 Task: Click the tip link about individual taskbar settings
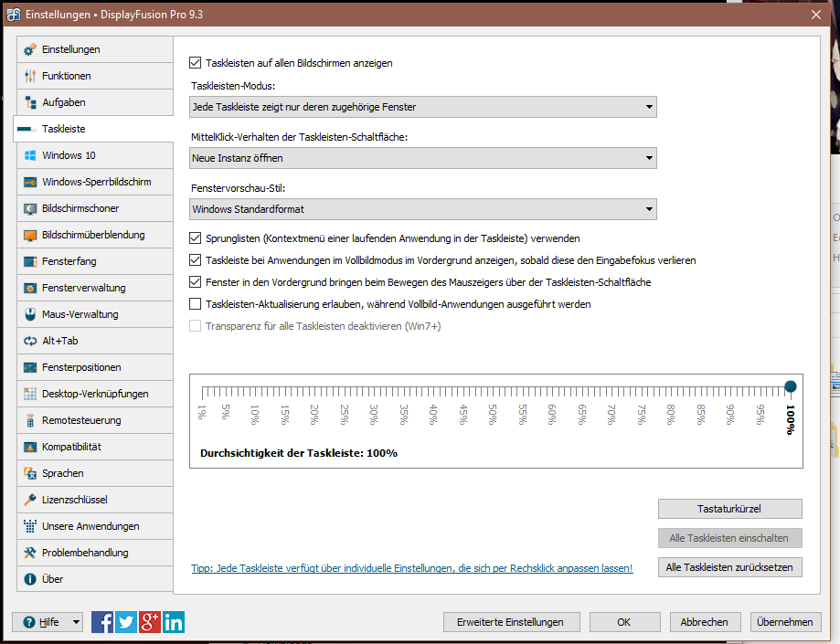click(x=411, y=568)
